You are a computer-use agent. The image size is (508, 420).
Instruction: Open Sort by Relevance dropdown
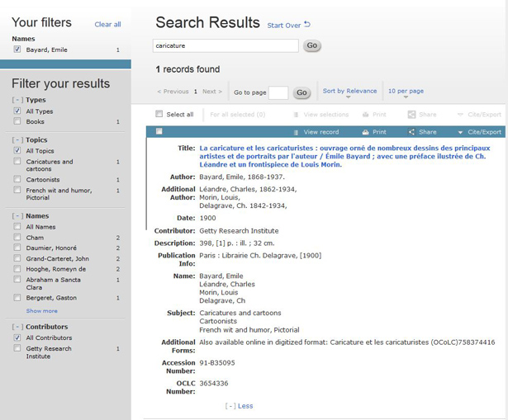[x=349, y=92]
